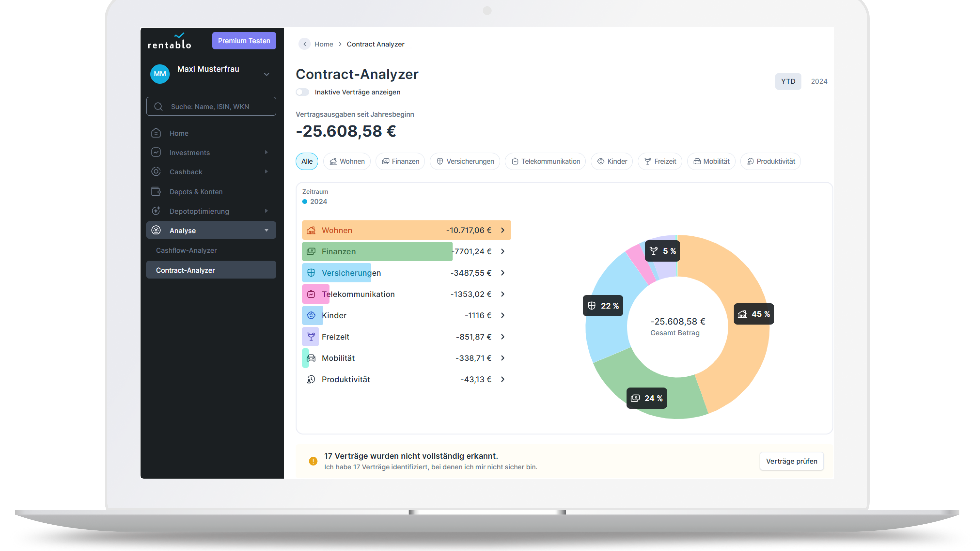Click the Wohnen amount -10.717,06 €
The image size is (980, 551).
click(x=469, y=230)
